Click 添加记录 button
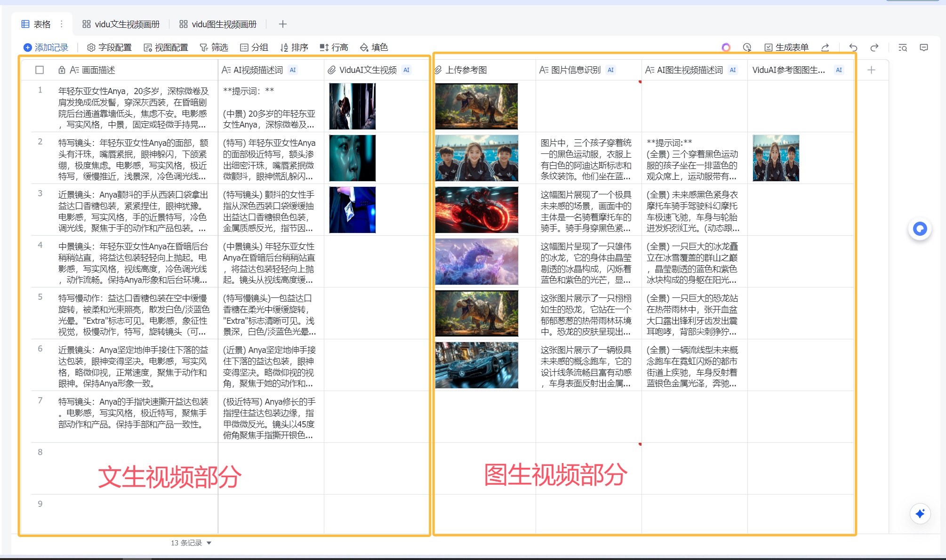The width and height of the screenshot is (946, 560). tap(46, 48)
